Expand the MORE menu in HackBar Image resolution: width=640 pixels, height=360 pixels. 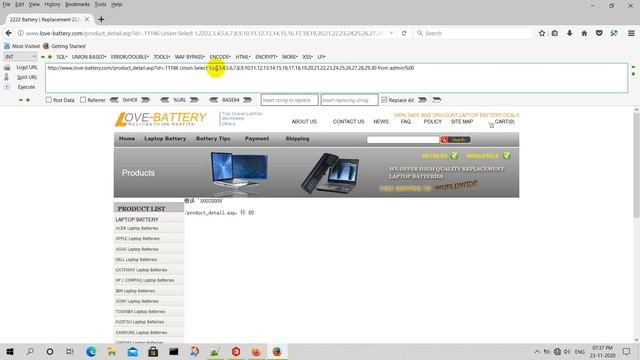(x=290, y=57)
